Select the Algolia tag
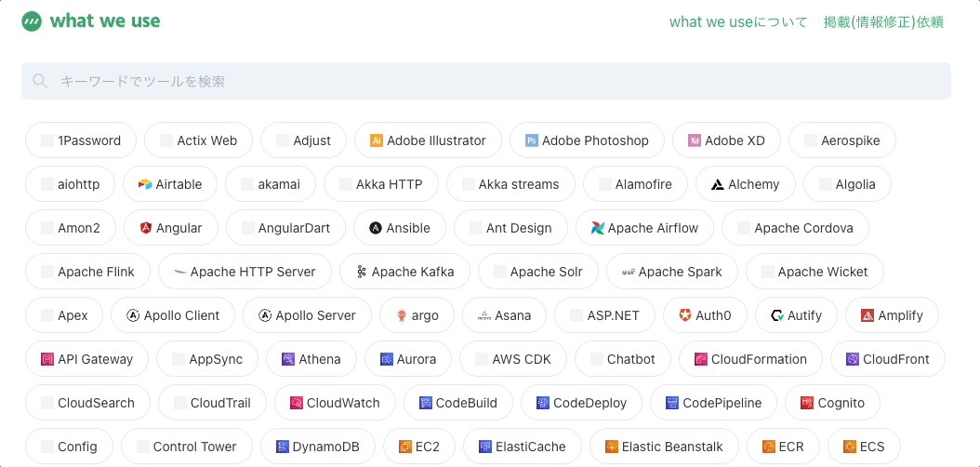 tap(847, 184)
